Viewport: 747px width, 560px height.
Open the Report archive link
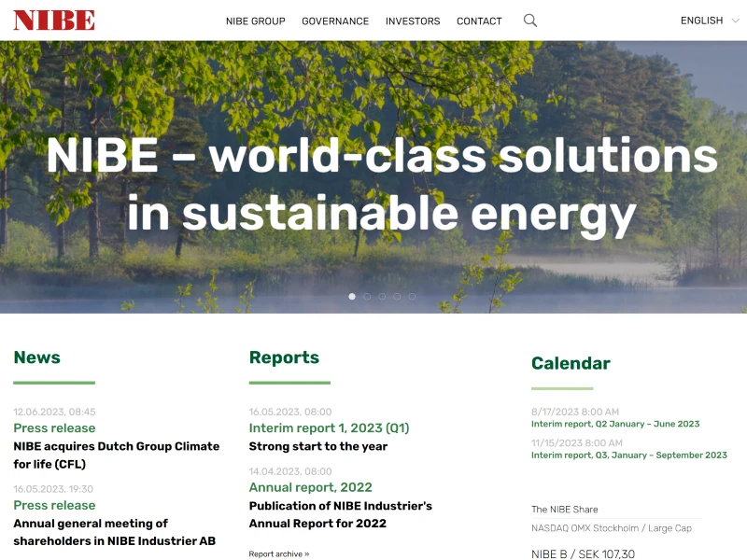point(278,553)
